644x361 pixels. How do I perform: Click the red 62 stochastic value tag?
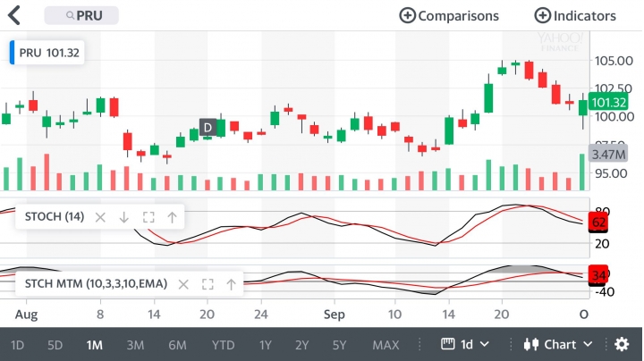(x=598, y=222)
